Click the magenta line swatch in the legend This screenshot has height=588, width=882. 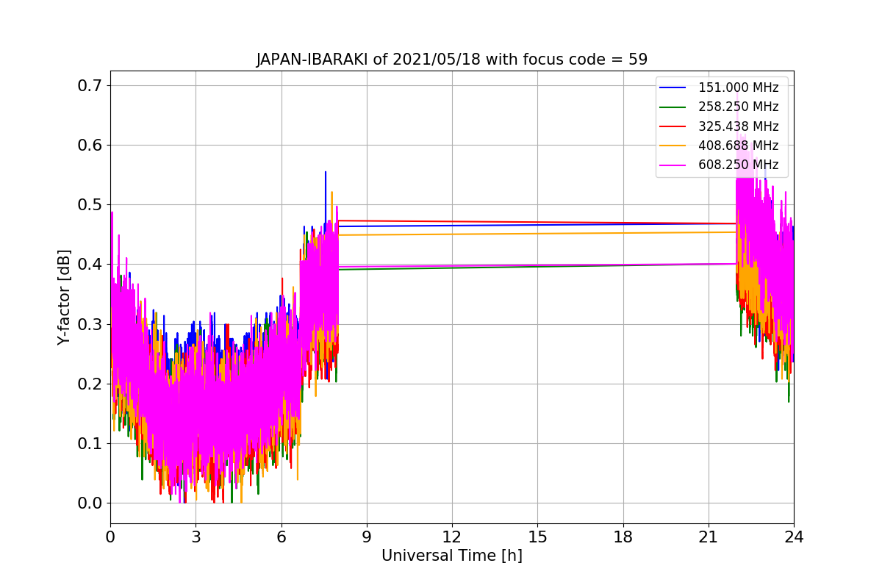pyautogui.click(x=674, y=165)
